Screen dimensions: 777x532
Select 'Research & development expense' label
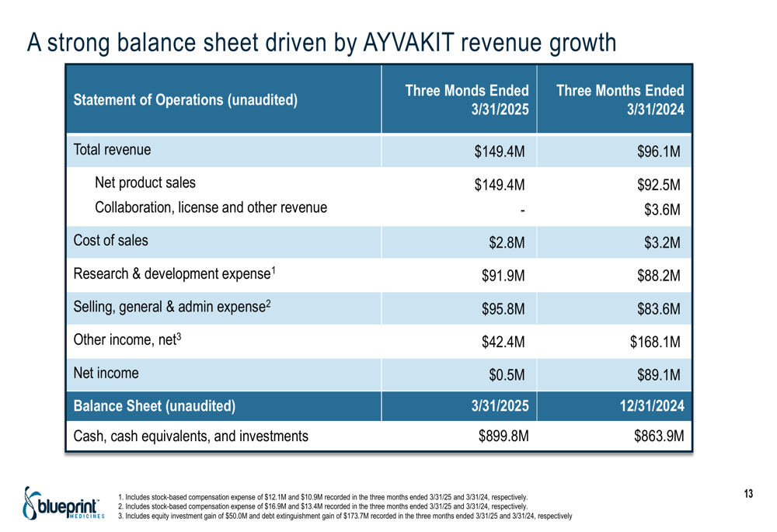pos(174,273)
